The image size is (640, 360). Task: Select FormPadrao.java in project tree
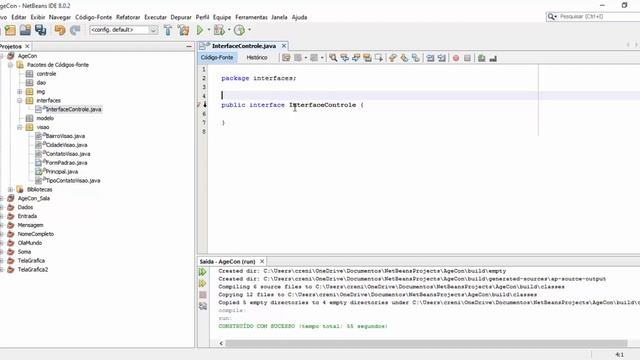66,163
